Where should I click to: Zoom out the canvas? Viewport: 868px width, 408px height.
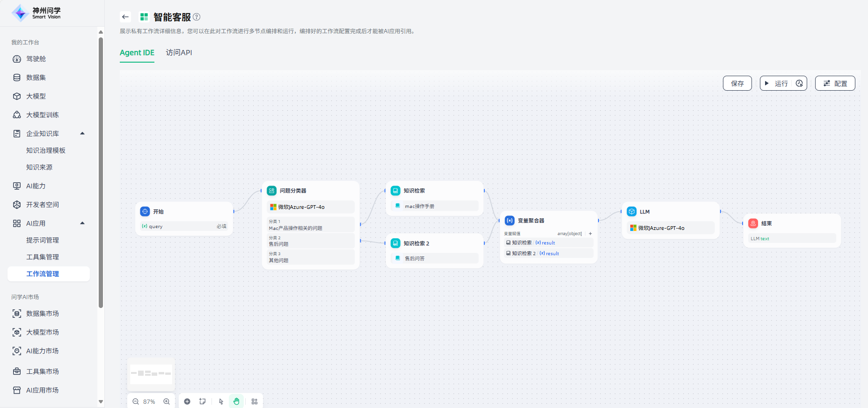[x=136, y=401]
